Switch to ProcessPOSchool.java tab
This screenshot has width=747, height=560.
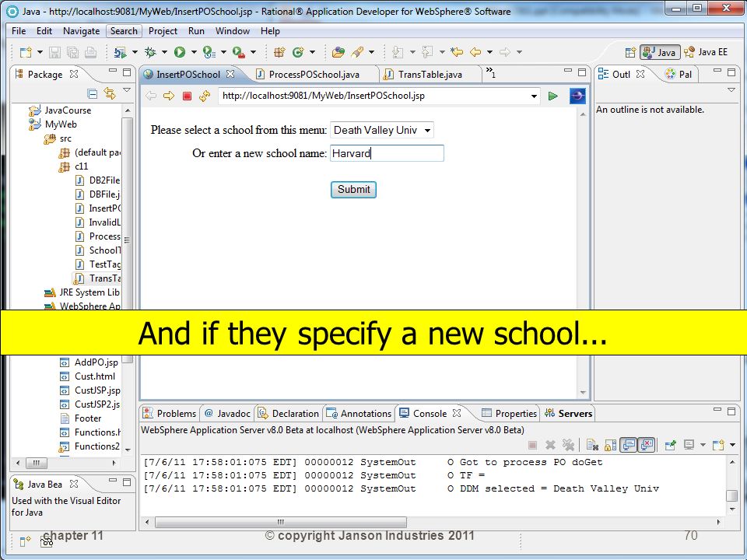coord(314,75)
